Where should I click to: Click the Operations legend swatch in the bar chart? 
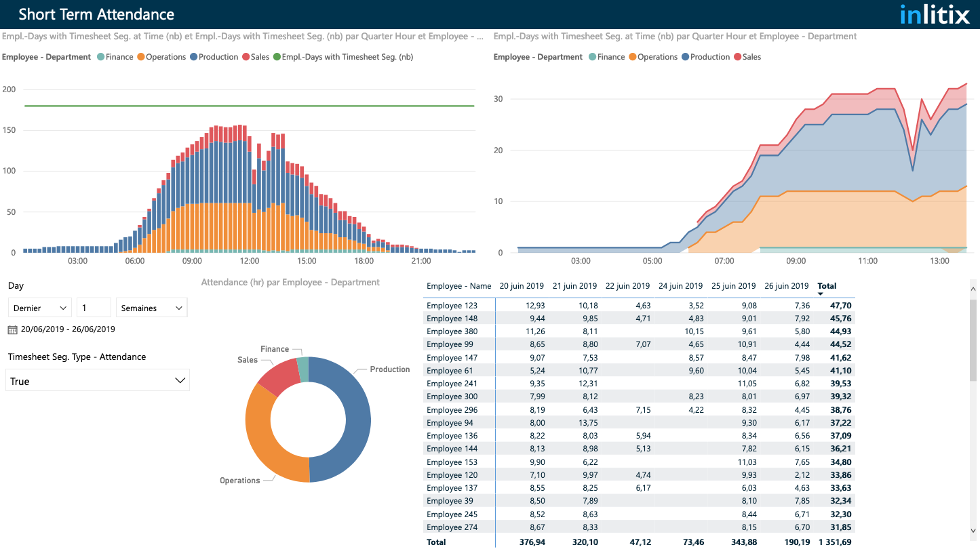141,57
